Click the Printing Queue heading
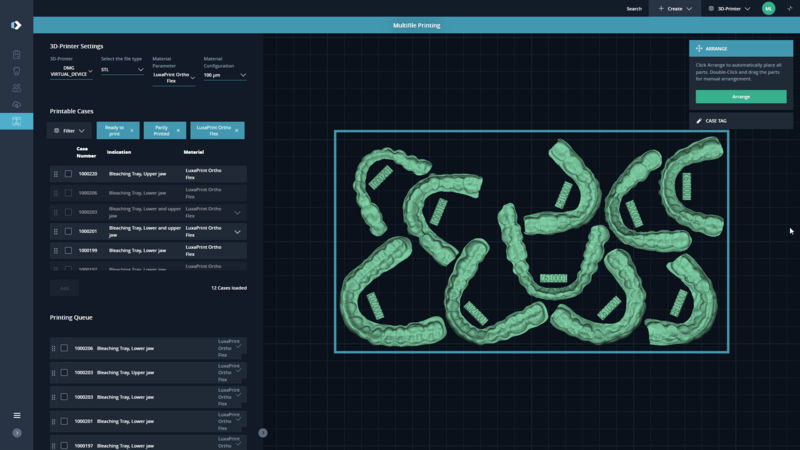The height and width of the screenshot is (450, 800). [71, 317]
